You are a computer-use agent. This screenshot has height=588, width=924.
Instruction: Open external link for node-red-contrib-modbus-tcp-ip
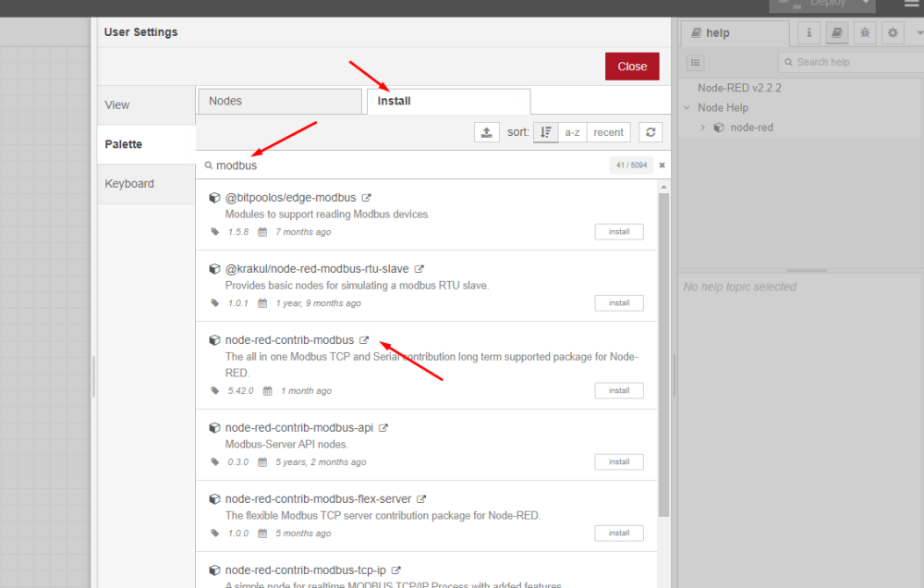(396, 570)
